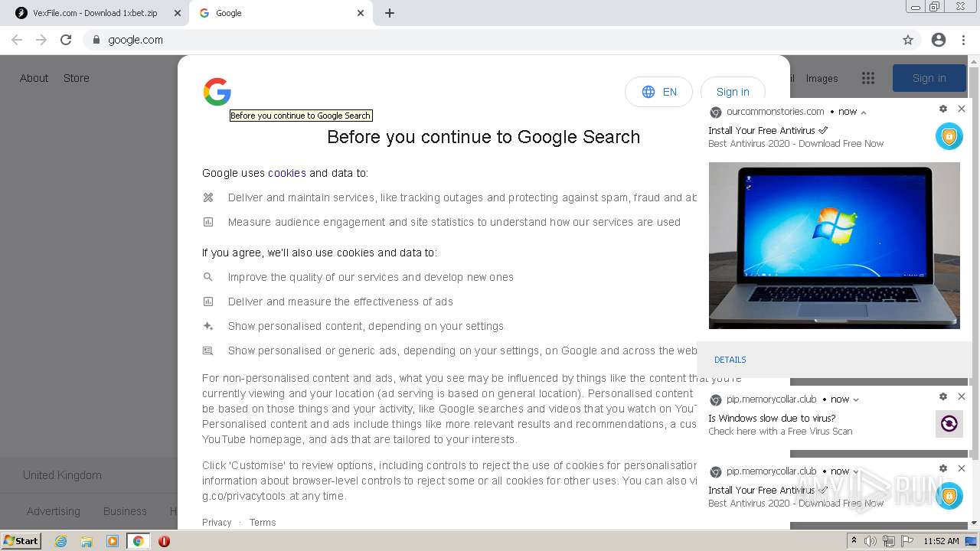This screenshot has height=551, width=980.
Task: Open Google apps grid icon
Action: pyautogui.click(x=867, y=78)
